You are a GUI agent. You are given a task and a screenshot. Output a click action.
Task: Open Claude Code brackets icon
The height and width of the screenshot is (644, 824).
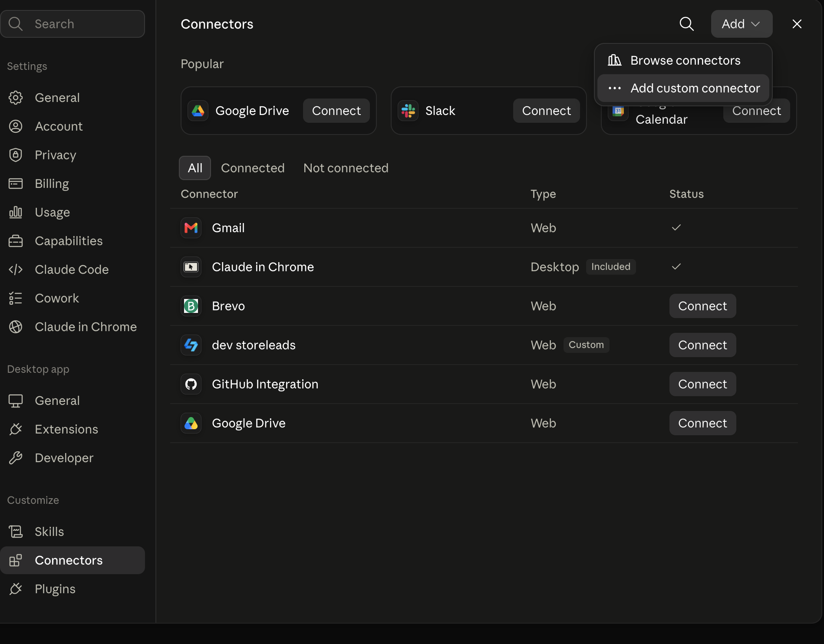16,269
